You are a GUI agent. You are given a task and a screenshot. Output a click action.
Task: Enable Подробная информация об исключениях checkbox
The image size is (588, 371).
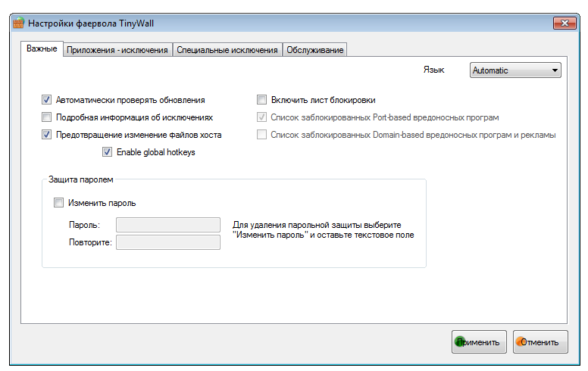coord(46,117)
